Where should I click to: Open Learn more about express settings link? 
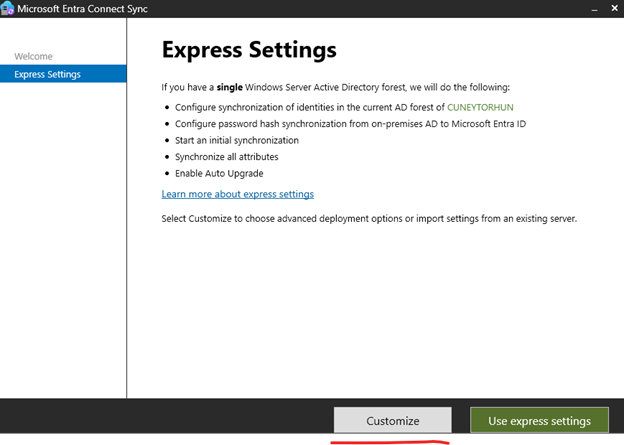[237, 194]
